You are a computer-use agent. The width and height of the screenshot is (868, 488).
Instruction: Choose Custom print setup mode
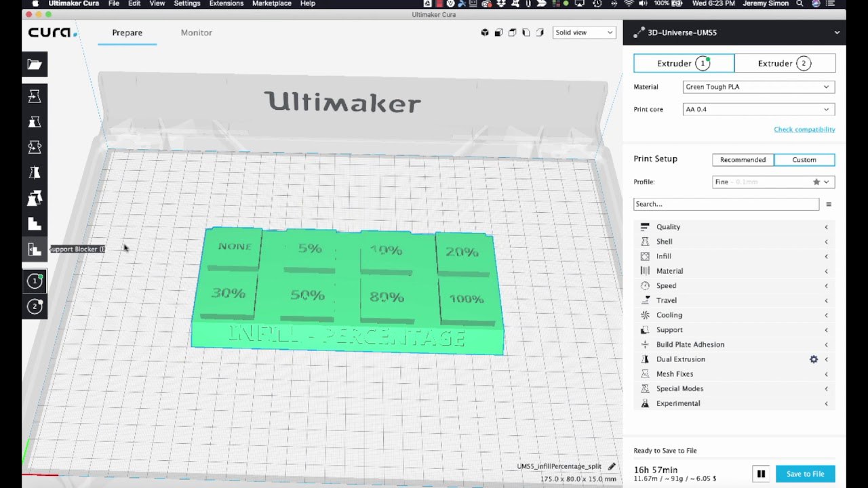pyautogui.click(x=804, y=160)
